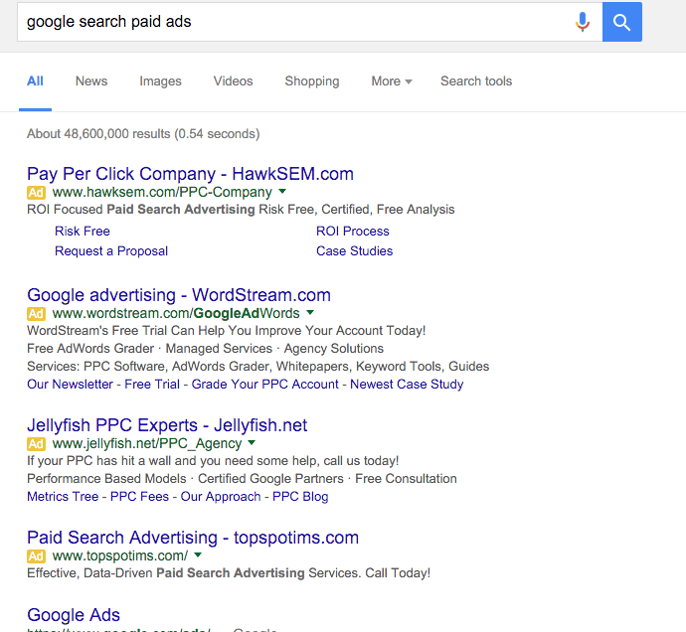The image size is (686, 632).
Task: Expand the arrow next to jellyfish.net URL
Action: coord(252,442)
